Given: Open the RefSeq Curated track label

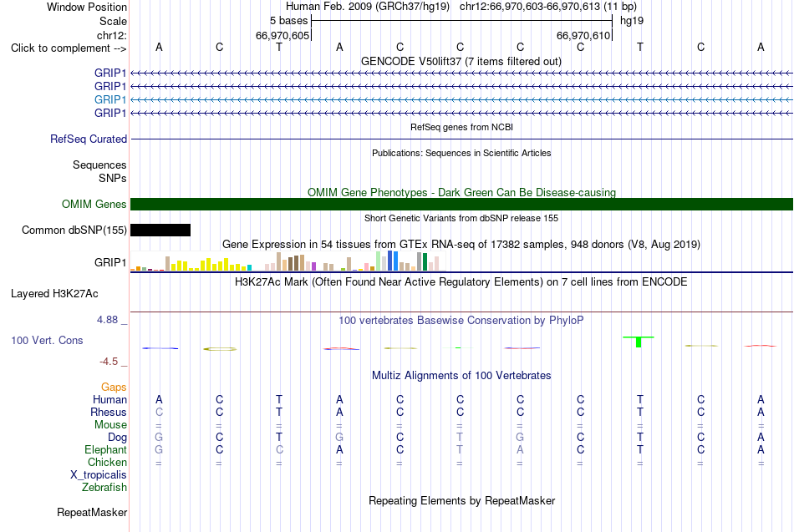Looking at the screenshot, I should 89,139.
